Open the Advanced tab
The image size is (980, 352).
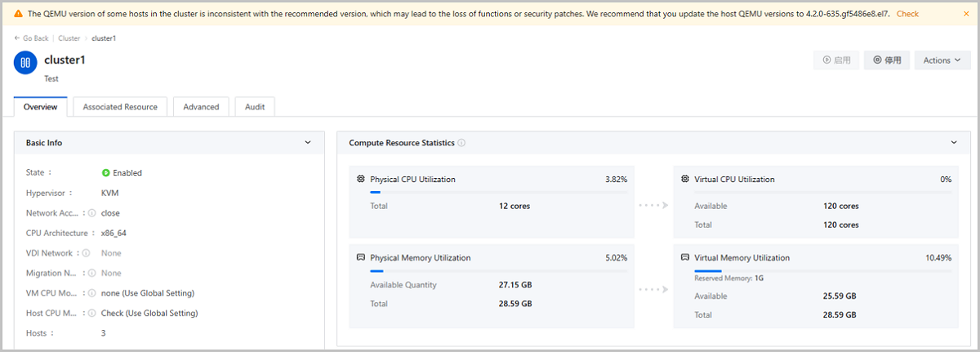201,107
